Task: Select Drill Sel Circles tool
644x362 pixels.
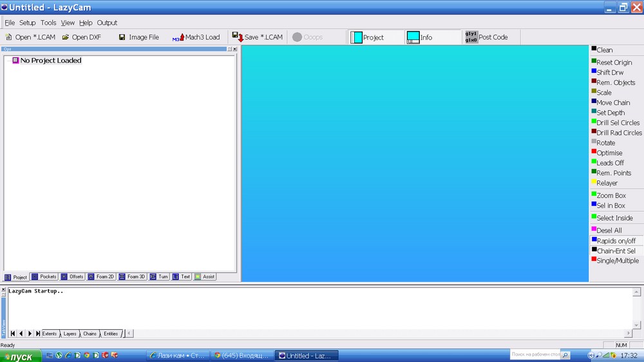Action: coord(616,122)
